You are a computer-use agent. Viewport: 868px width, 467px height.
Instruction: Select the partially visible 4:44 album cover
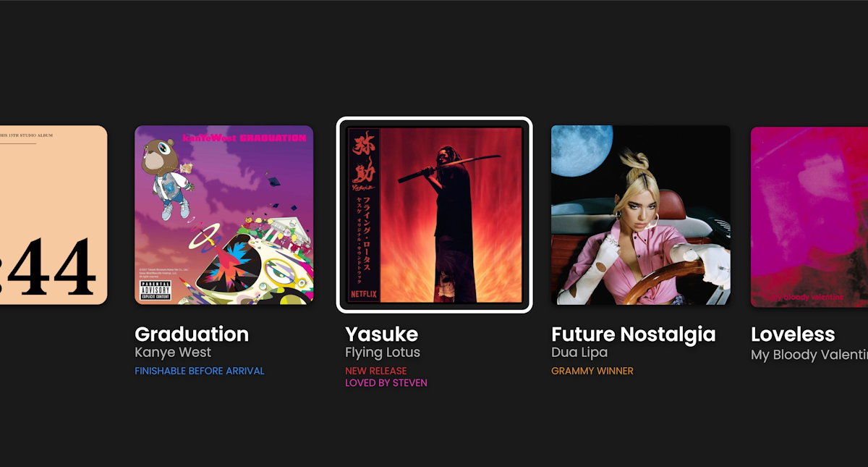coord(54,215)
